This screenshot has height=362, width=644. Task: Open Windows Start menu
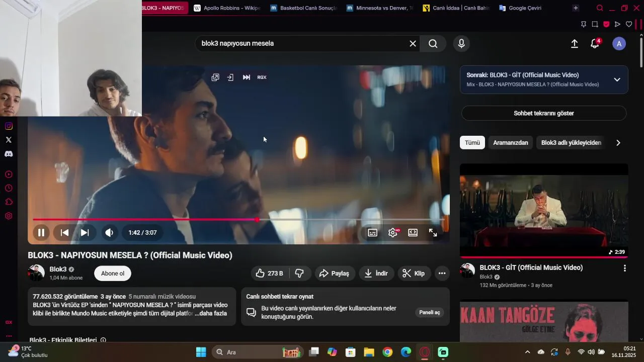click(201, 352)
